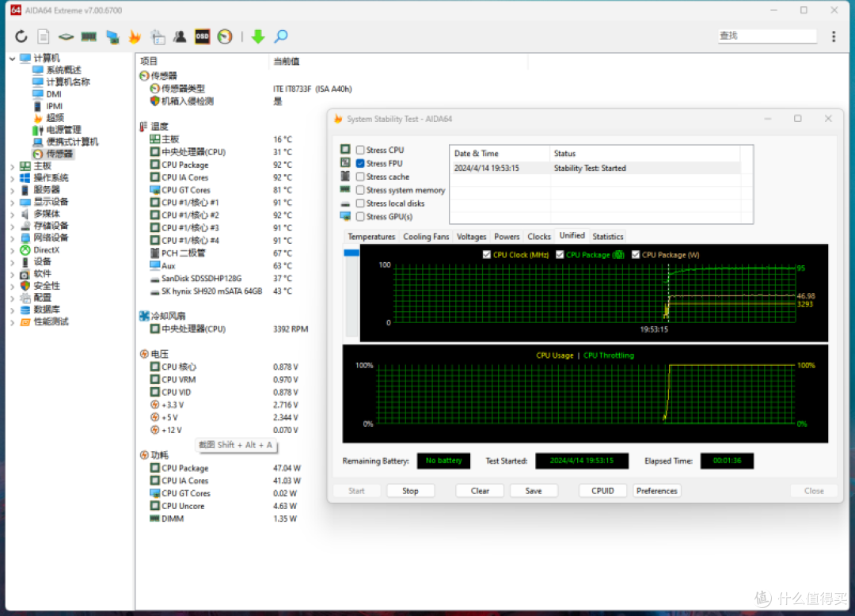Open Preferences in stability test window
Image resolution: width=855 pixels, height=616 pixels.
(x=656, y=491)
